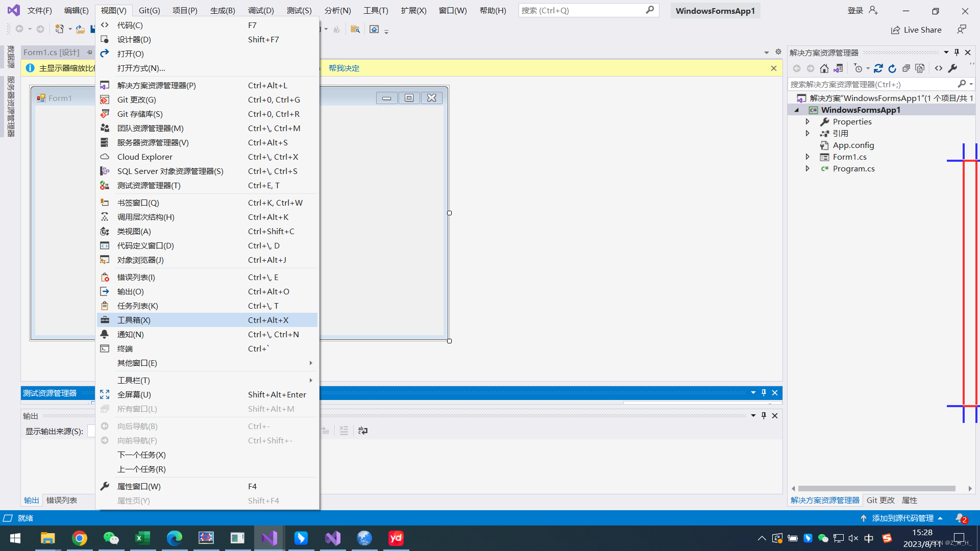Toggle pin on Solution Explorer panel
Image resolution: width=980 pixels, height=551 pixels.
coord(957,53)
